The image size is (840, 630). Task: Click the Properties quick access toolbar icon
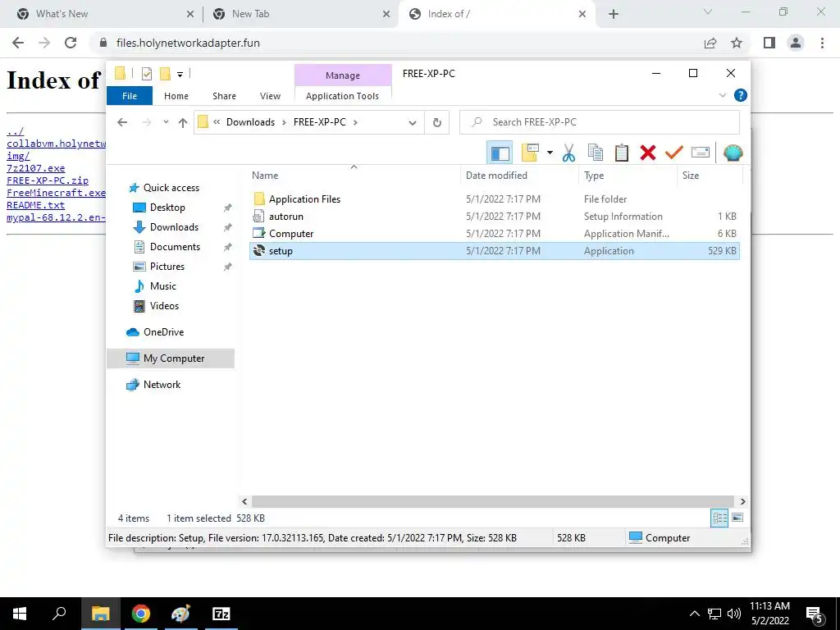(x=146, y=75)
